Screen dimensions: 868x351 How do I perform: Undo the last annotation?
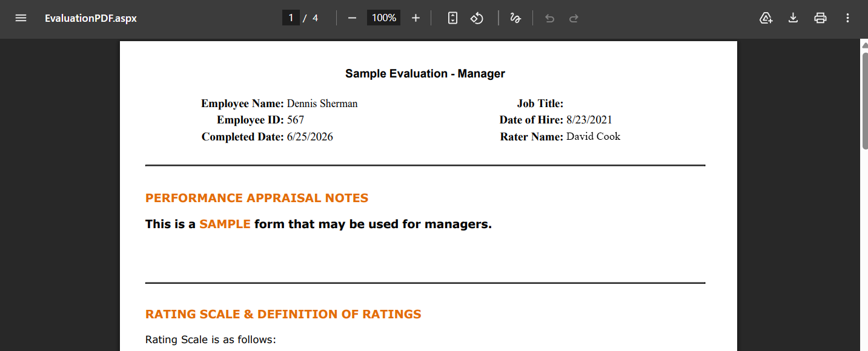click(x=549, y=18)
